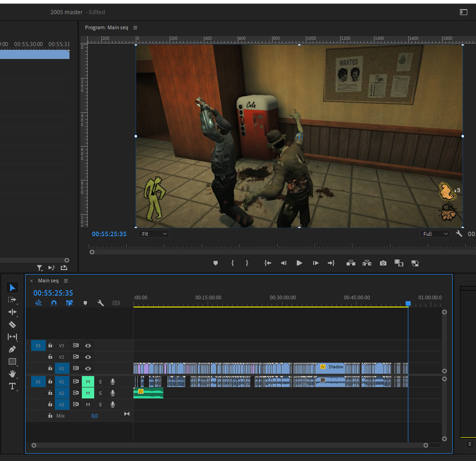
Task: Click the Lift button
Action: (x=351, y=263)
